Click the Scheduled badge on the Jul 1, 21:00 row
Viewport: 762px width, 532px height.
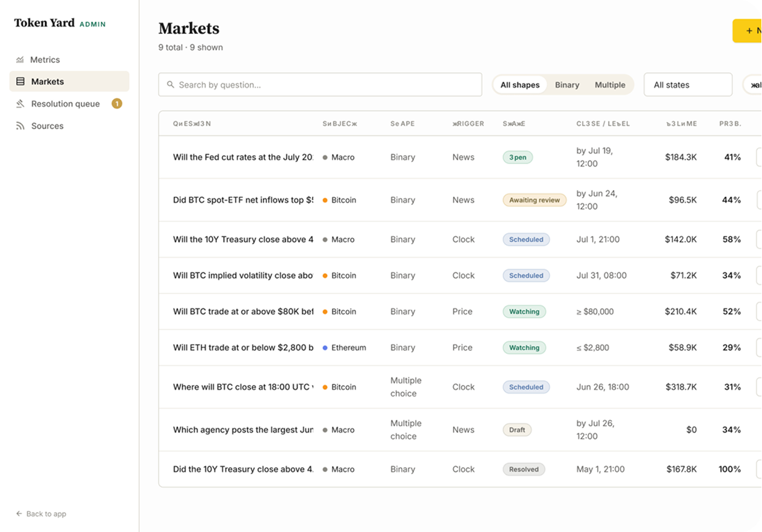click(x=526, y=240)
